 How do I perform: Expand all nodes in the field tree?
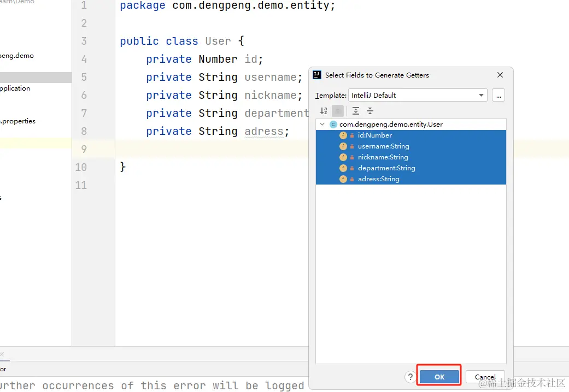356,111
